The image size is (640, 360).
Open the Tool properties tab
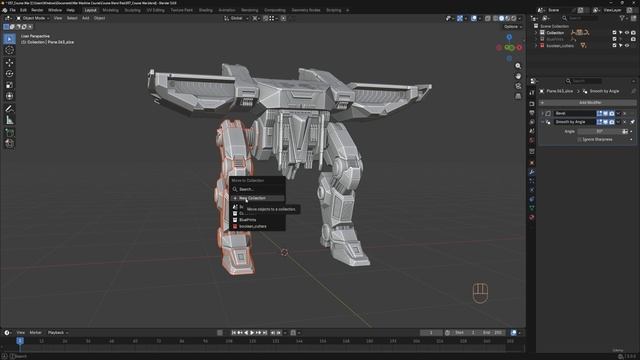point(532,93)
